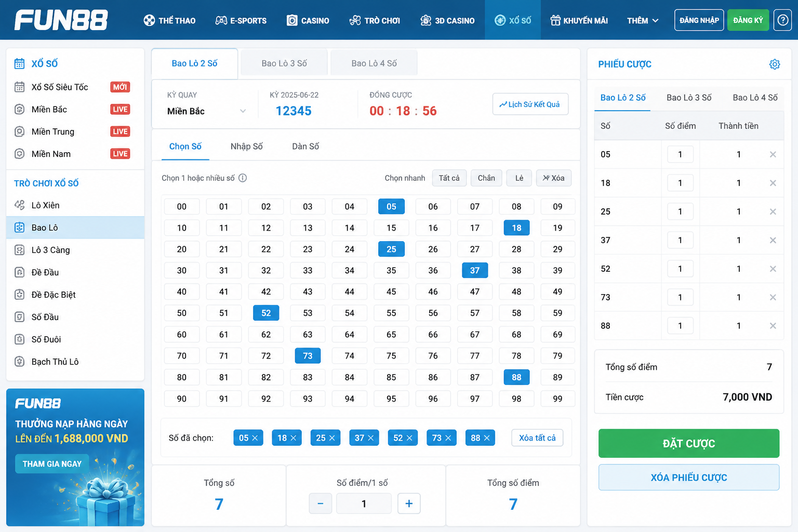Remove number 37 from bet slip
The width and height of the screenshot is (798, 532).
pyautogui.click(x=773, y=240)
